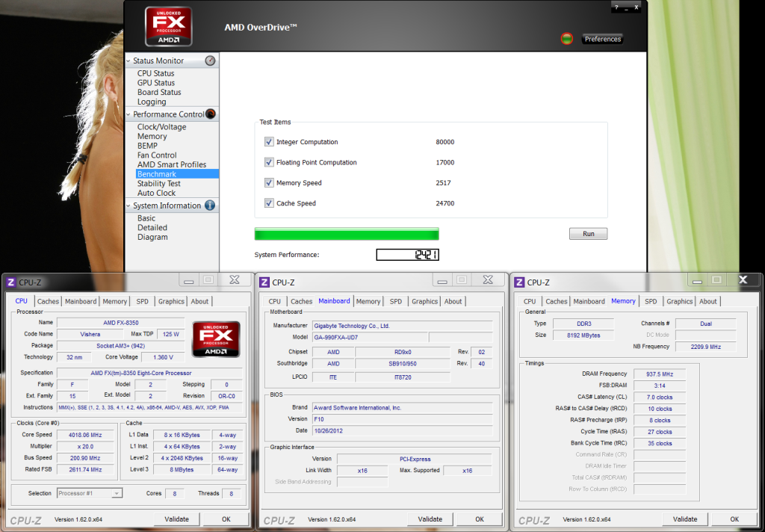Collapse the System Information section
This screenshot has width=765, height=532.
(128, 206)
